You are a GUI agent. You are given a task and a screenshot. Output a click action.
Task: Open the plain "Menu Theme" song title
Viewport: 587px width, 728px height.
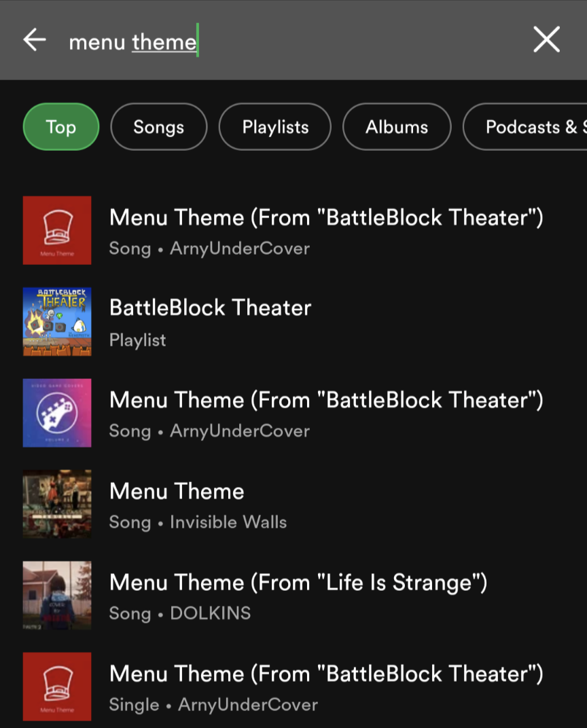click(177, 491)
